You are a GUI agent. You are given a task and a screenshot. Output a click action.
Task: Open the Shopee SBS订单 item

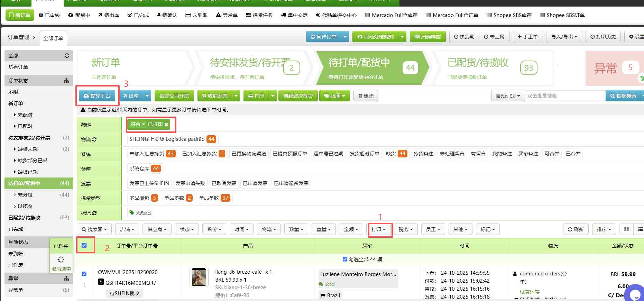[562, 15]
